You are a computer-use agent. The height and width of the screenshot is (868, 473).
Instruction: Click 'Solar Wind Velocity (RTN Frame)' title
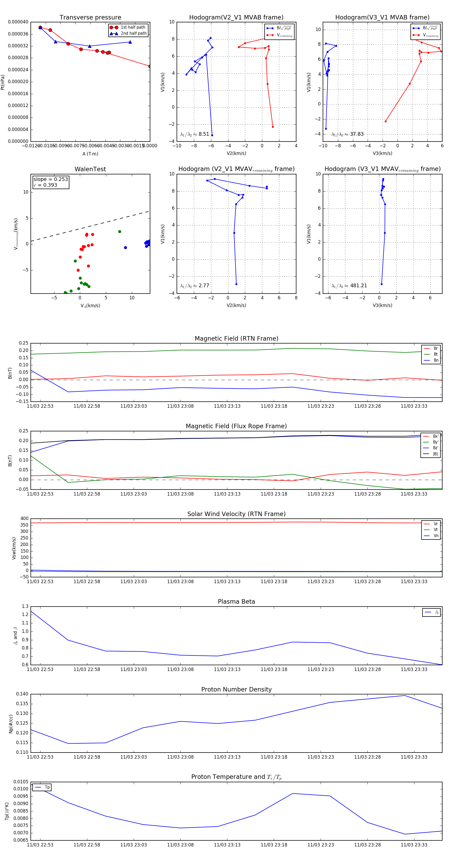click(x=236, y=514)
